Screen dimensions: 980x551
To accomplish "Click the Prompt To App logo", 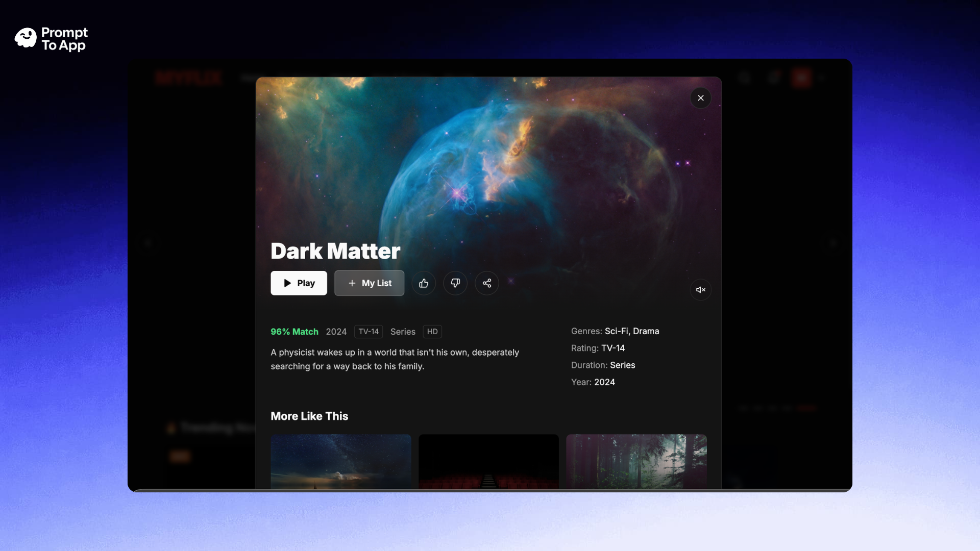I will [51, 38].
